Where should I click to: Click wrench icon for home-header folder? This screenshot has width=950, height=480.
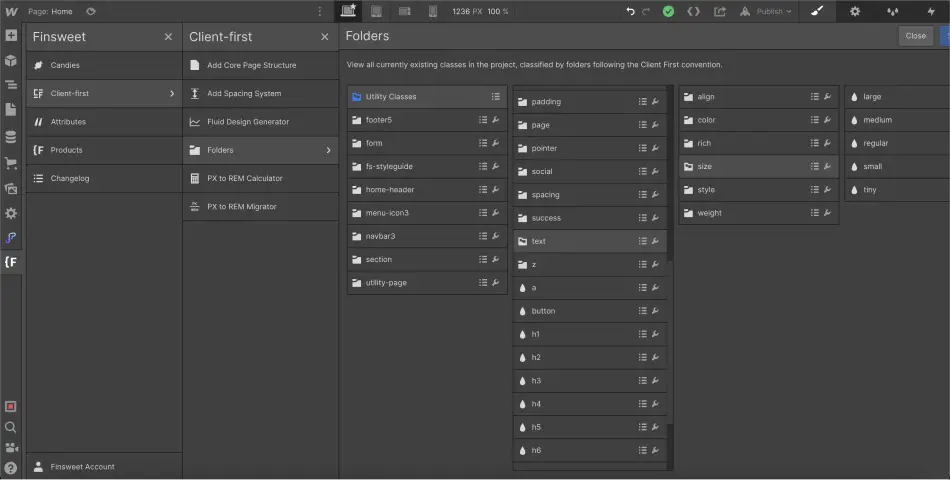pos(496,190)
